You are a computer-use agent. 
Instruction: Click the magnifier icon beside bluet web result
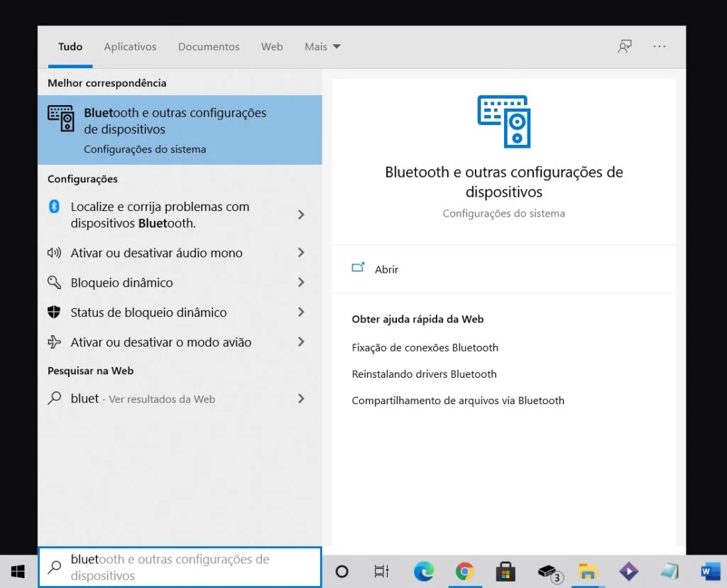[54, 398]
